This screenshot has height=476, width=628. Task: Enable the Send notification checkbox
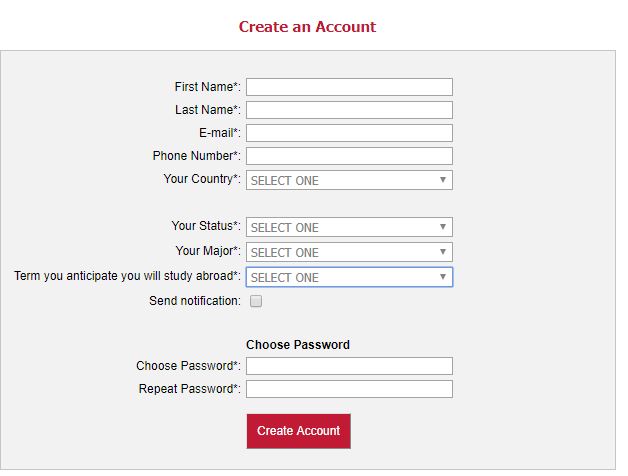tap(256, 301)
